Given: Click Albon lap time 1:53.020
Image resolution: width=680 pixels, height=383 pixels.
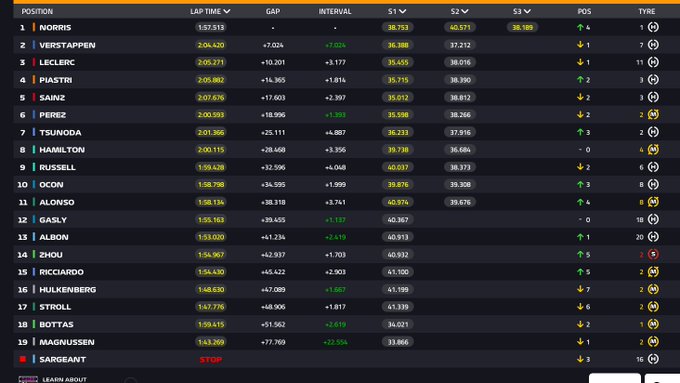Looking at the screenshot, I should click(211, 237).
